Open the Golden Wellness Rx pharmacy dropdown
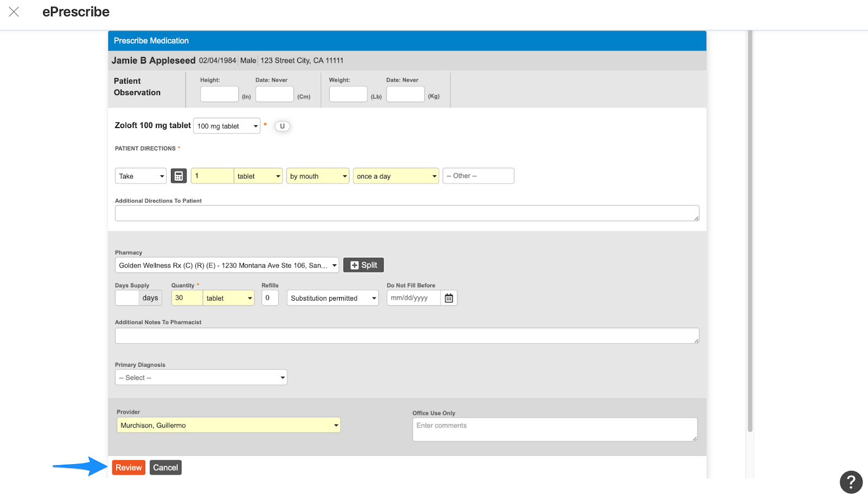 (227, 265)
